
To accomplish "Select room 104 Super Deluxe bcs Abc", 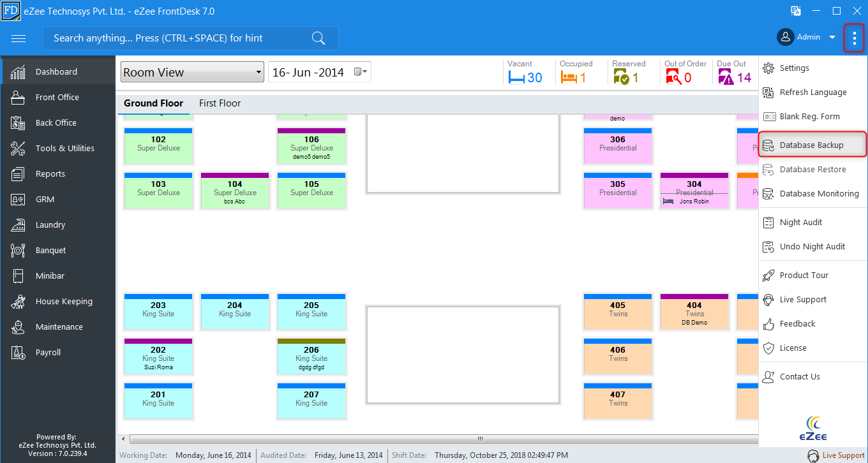I will point(235,190).
